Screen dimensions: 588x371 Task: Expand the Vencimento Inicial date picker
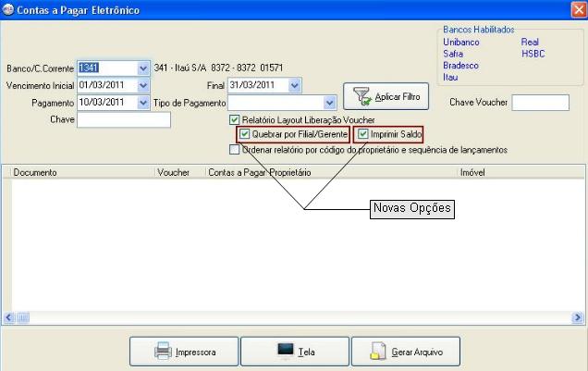142,85
